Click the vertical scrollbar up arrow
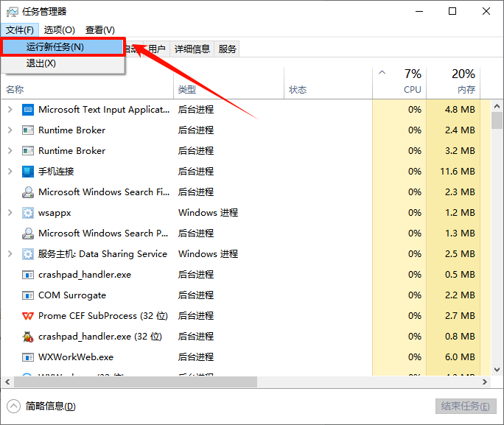 pos(497,106)
